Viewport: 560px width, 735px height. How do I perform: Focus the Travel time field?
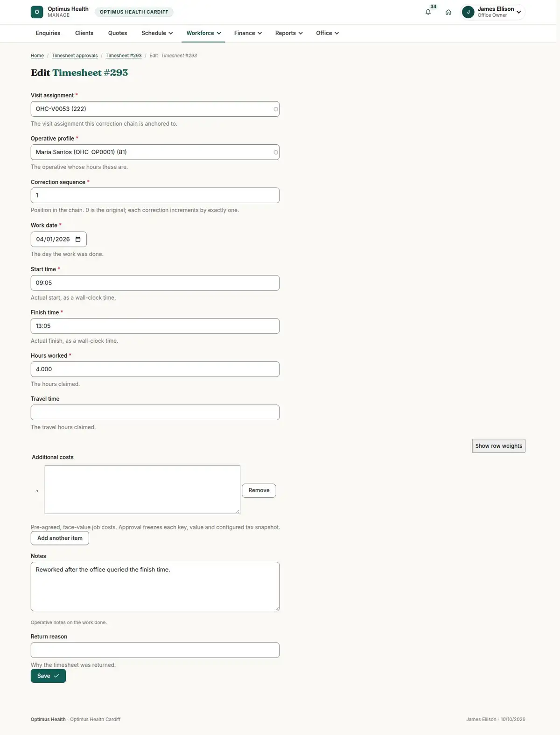(x=155, y=412)
